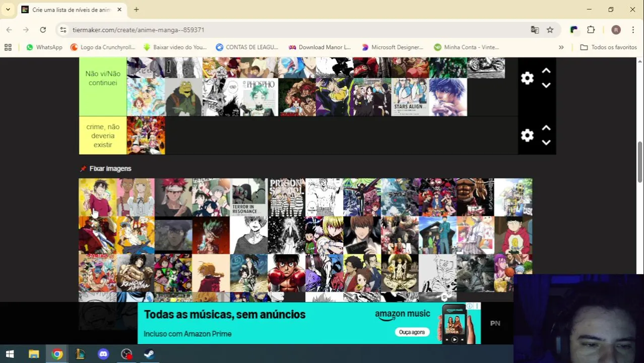Open WhatsApp bookmark
This screenshot has width=644, height=363.
pyautogui.click(x=44, y=47)
